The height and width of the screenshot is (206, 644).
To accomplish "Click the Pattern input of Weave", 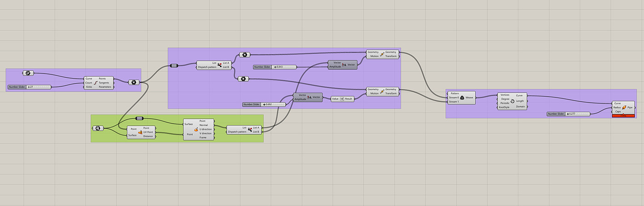I will pos(454,93).
